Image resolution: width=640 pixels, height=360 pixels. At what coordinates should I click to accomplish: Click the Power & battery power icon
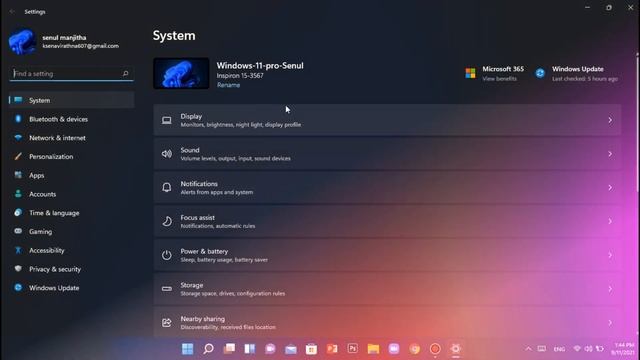[x=167, y=255]
